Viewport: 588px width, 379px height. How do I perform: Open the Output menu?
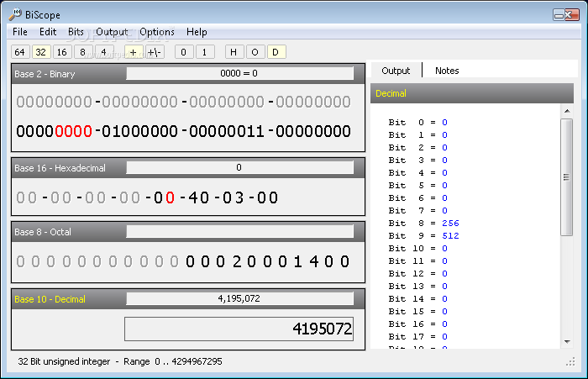point(112,32)
